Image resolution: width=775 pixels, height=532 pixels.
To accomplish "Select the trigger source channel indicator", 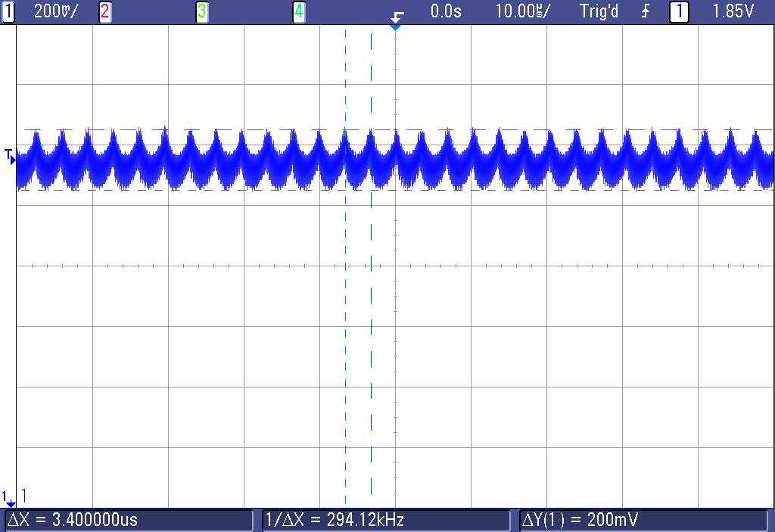I will coord(679,11).
